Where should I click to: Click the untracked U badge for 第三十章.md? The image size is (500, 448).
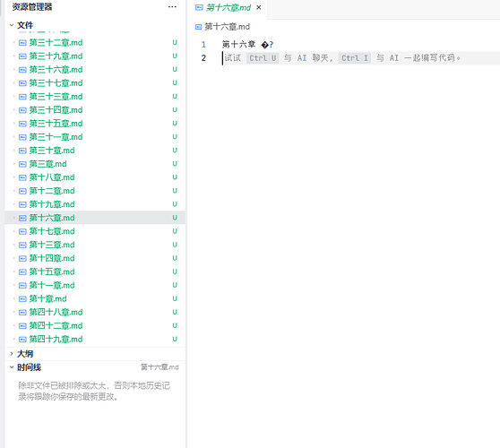[x=175, y=151]
